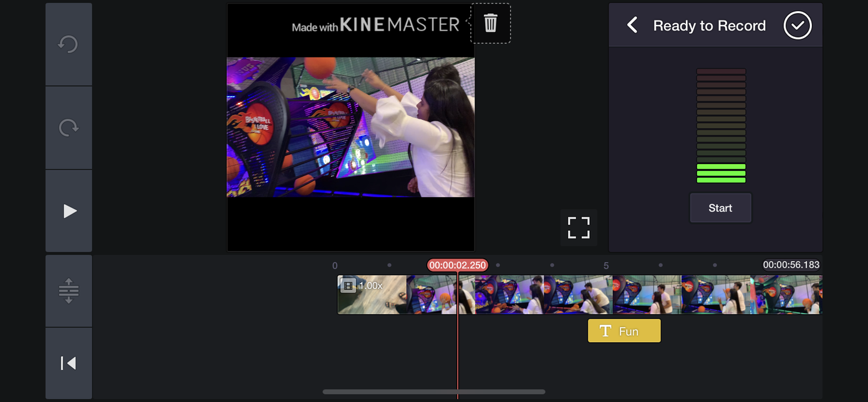Click the speed indicator icon on the clip

coord(350,286)
